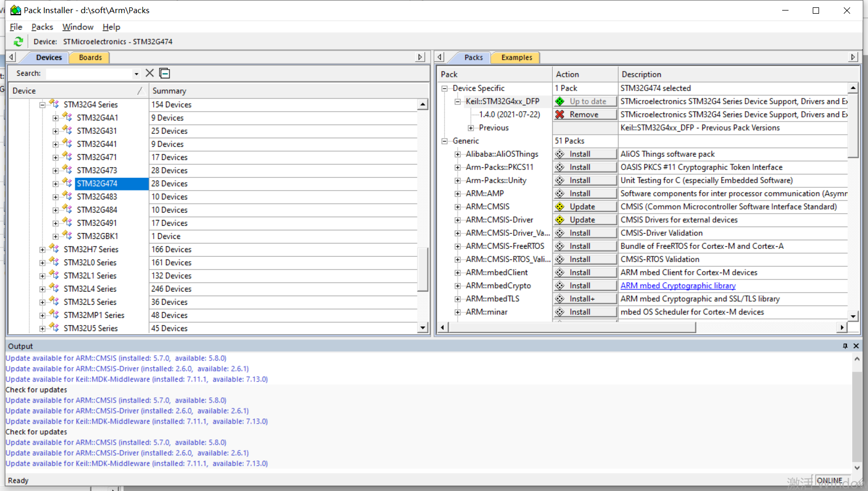Click the yellow Update icon for ARM::CMSIS-Driver
The width and height of the screenshot is (868, 491).
click(560, 219)
